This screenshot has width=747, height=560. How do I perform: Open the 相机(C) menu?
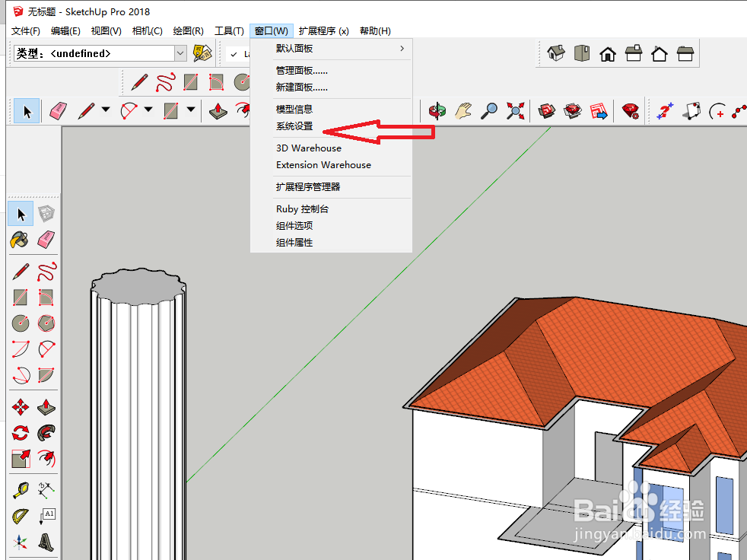click(x=148, y=31)
